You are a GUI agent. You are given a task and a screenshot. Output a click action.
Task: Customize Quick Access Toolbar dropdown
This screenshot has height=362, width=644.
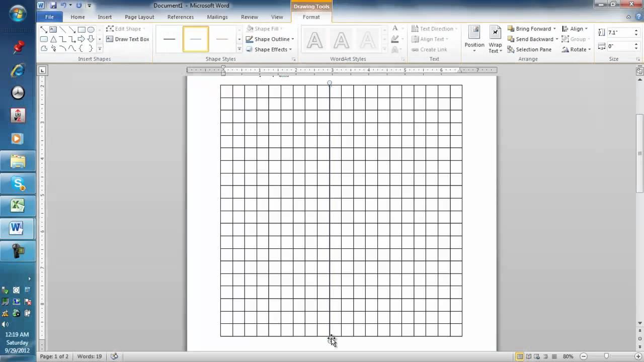(90, 6)
